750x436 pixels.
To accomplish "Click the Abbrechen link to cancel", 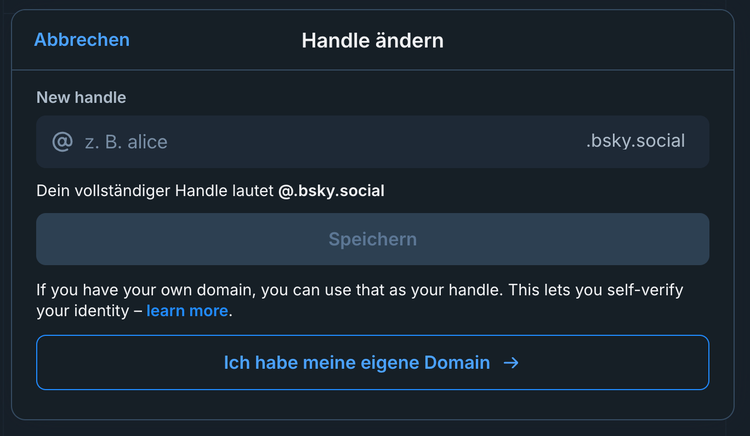I will pyautogui.click(x=82, y=40).
